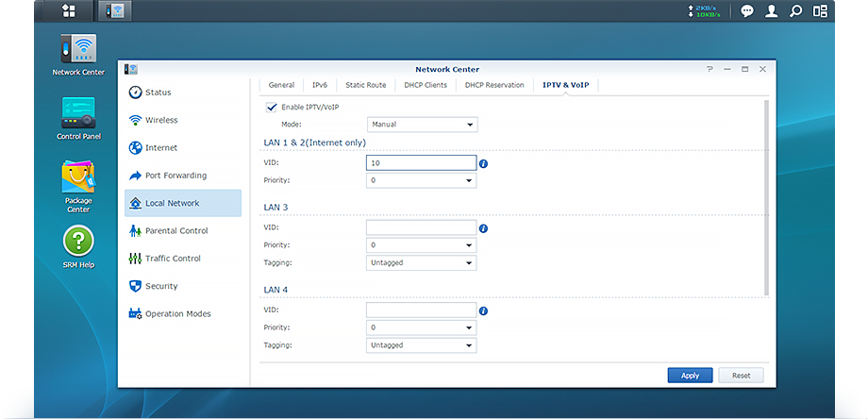Select Wireless in the sidebar

[161, 120]
